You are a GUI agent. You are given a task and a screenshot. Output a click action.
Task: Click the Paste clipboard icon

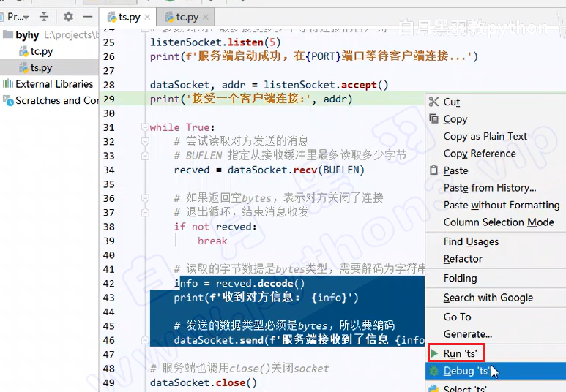coord(434,170)
